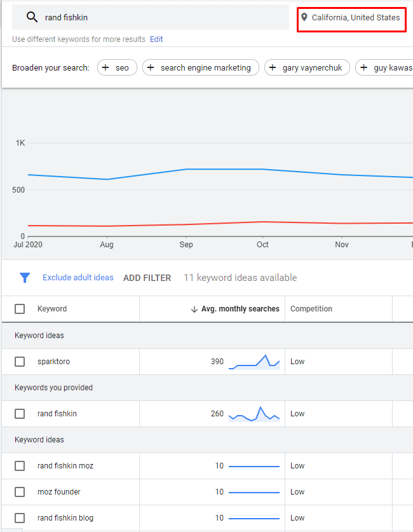Toggle the select-all Keyword checkbox

(20, 309)
